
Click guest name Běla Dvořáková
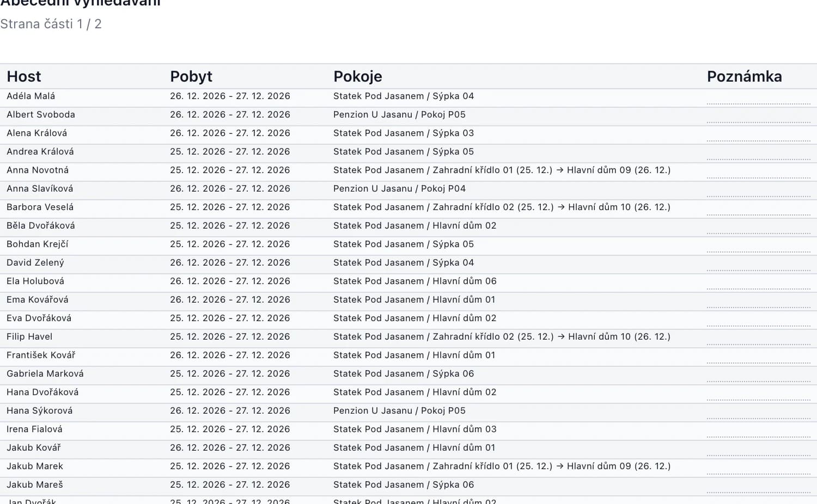point(41,226)
